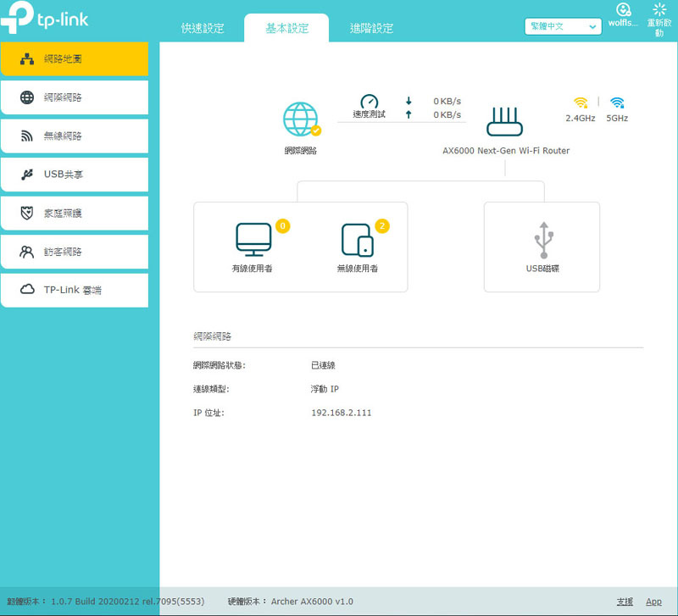Screen dimensions: 678x616
Task: Click the tp-link logo
Action: click(44, 18)
